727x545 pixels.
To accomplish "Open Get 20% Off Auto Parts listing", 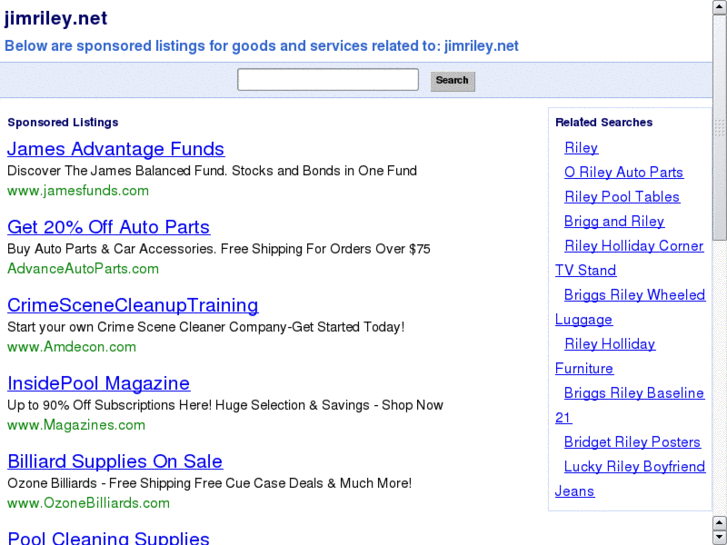I will pyautogui.click(x=108, y=227).
